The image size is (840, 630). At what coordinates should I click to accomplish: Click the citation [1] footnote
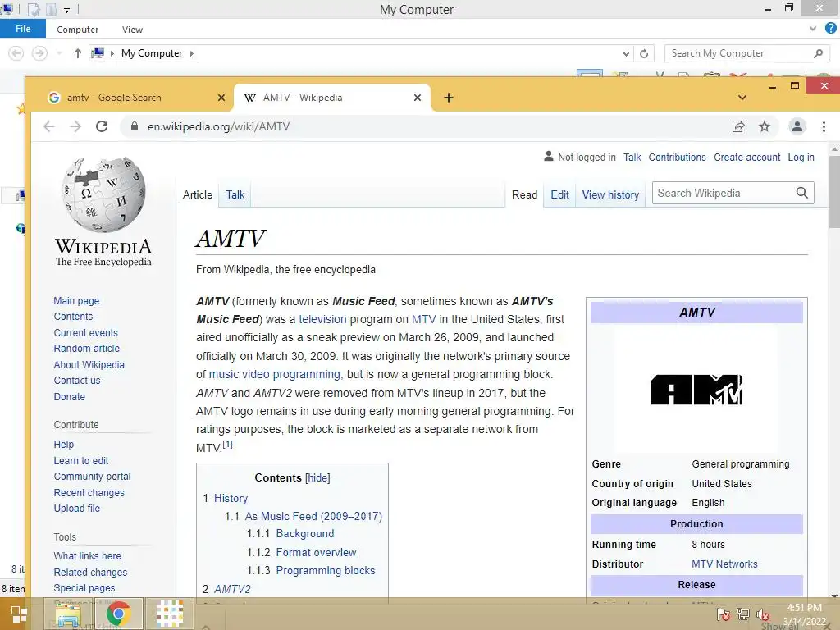(x=228, y=444)
